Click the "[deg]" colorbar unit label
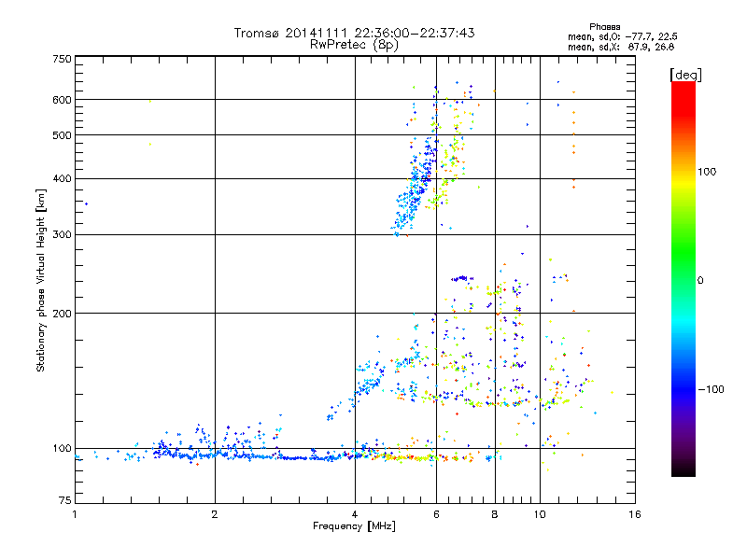The height and width of the screenshot is (560, 747). coord(685,75)
